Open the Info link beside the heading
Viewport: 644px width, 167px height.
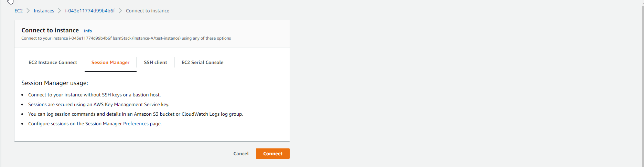tap(88, 31)
